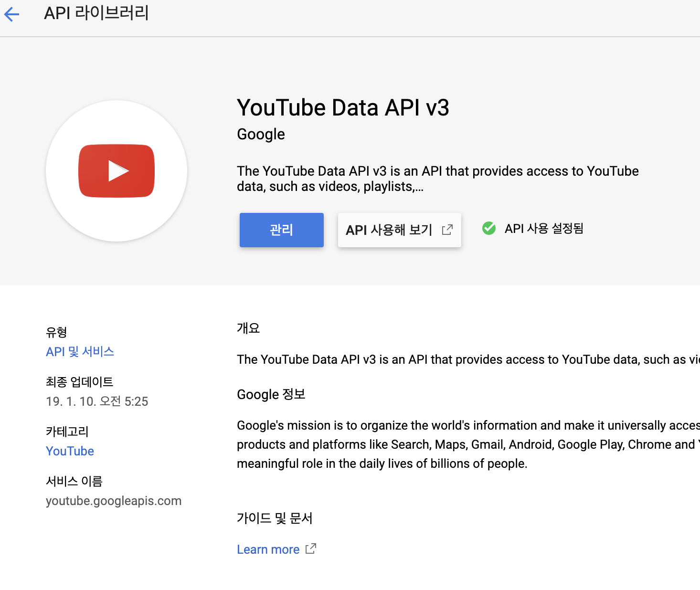Click the overview text under 개요
Image resolution: width=700 pixels, height=590 pixels.
pos(468,359)
